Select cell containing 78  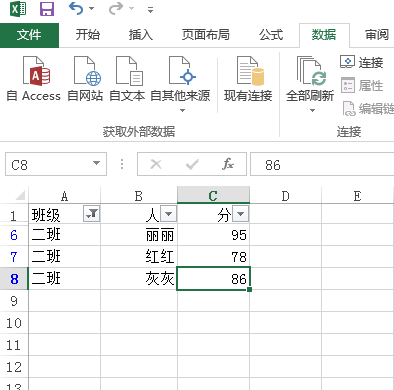213,257
